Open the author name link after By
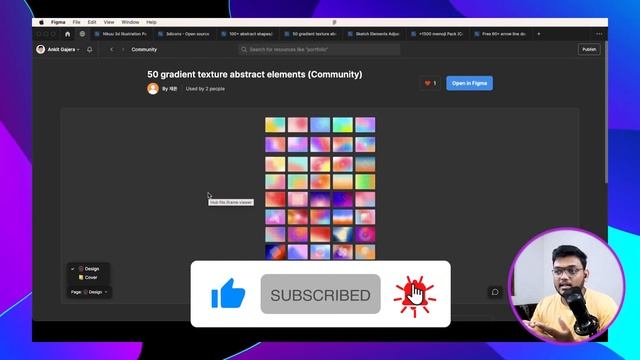This screenshot has height=360, width=640. [173, 89]
